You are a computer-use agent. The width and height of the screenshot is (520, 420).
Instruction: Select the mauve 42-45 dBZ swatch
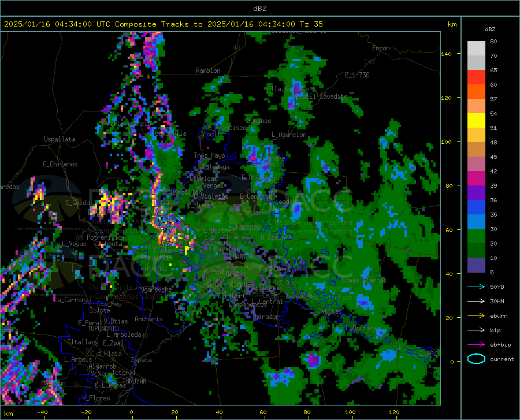click(x=476, y=164)
